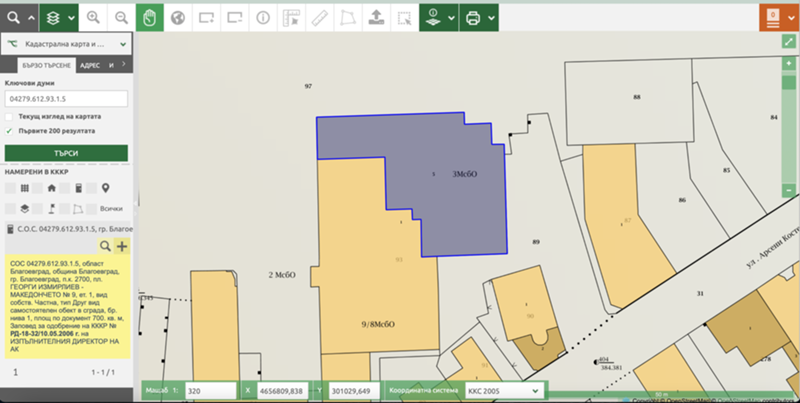Click the globe full extent icon

coord(178,17)
